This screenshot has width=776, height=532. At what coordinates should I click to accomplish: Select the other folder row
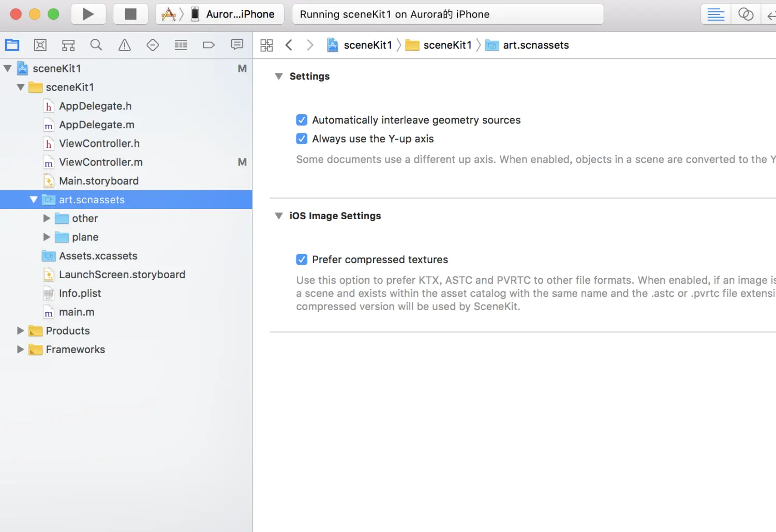pos(126,218)
